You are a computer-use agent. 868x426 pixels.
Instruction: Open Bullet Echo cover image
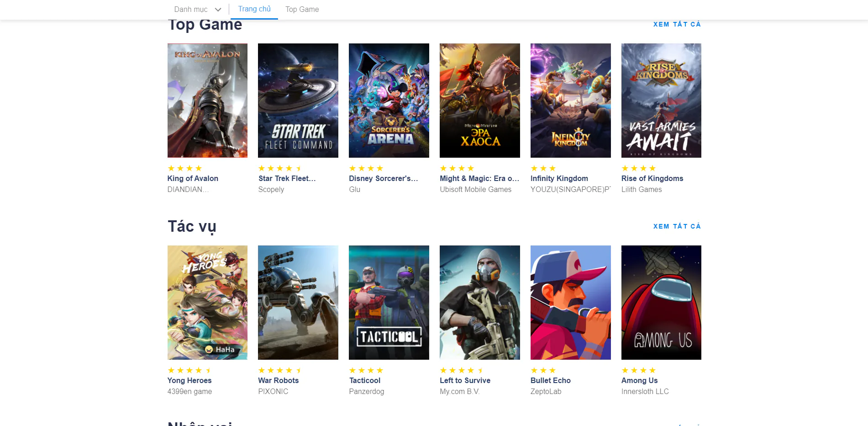click(571, 303)
